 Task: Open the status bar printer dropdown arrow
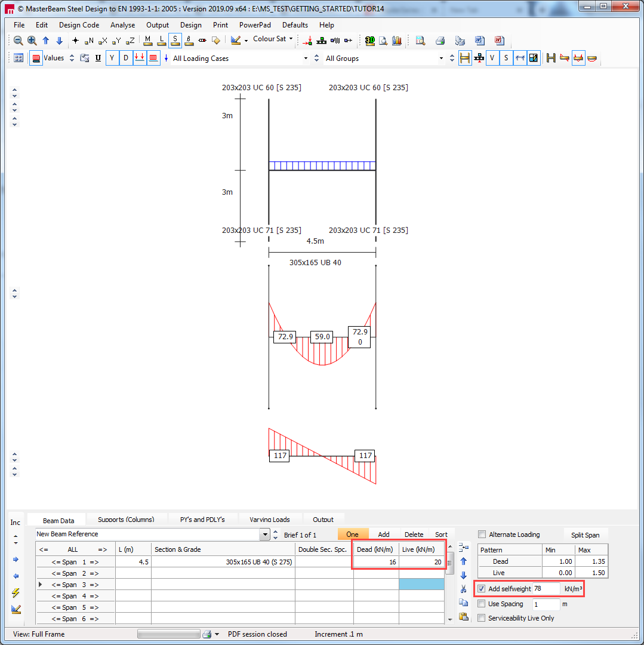tap(217, 634)
